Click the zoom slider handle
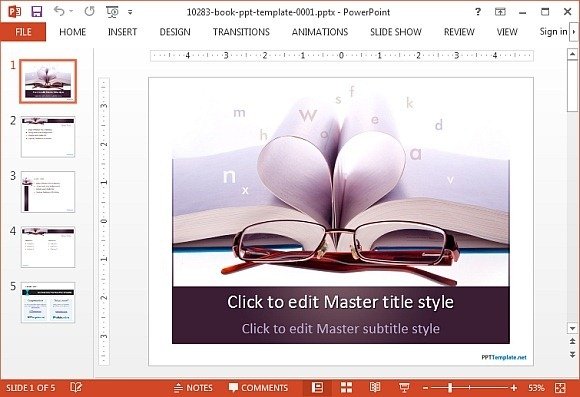 tap(450, 388)
